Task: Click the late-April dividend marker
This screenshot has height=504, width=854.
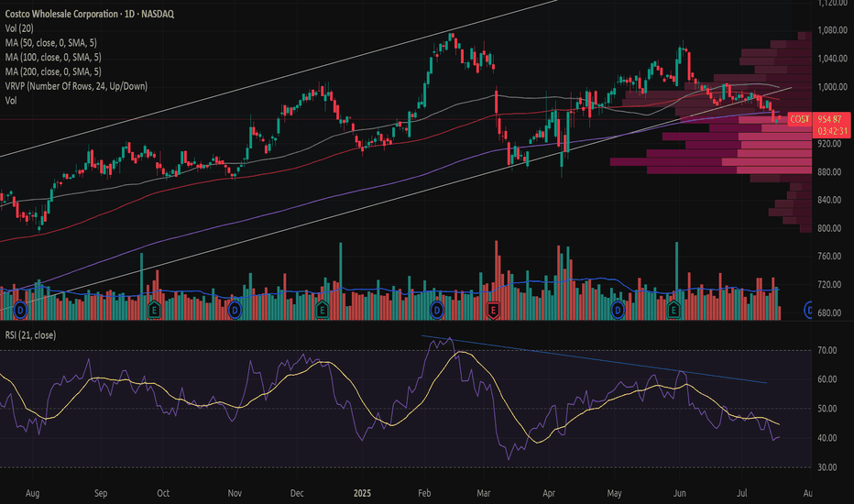Action: (x=619, y=310)
